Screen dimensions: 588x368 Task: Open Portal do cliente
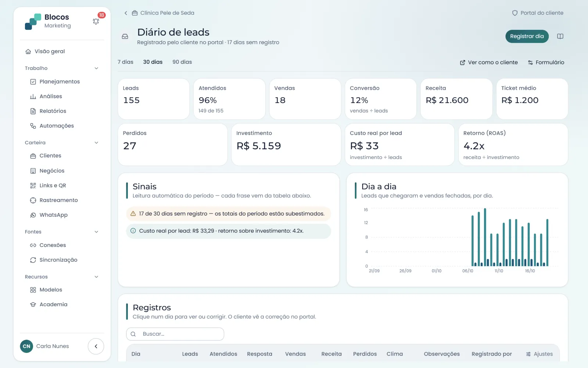point(538,13)
